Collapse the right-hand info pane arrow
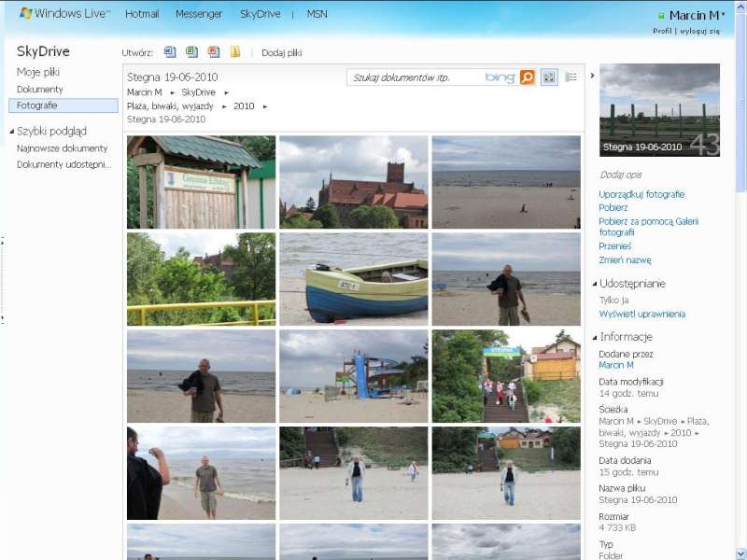 (592, 76)
